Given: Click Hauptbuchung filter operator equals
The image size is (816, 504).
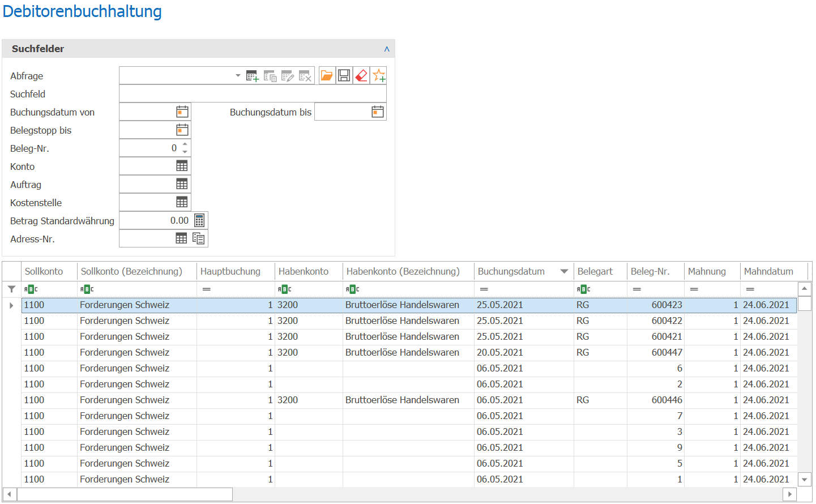Looking at the screenshot, I should click(207, 289).
